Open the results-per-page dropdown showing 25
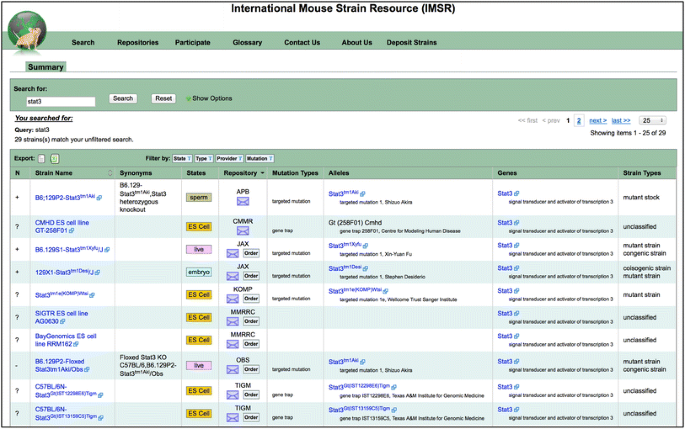685x429 pixels. [650, 120]
